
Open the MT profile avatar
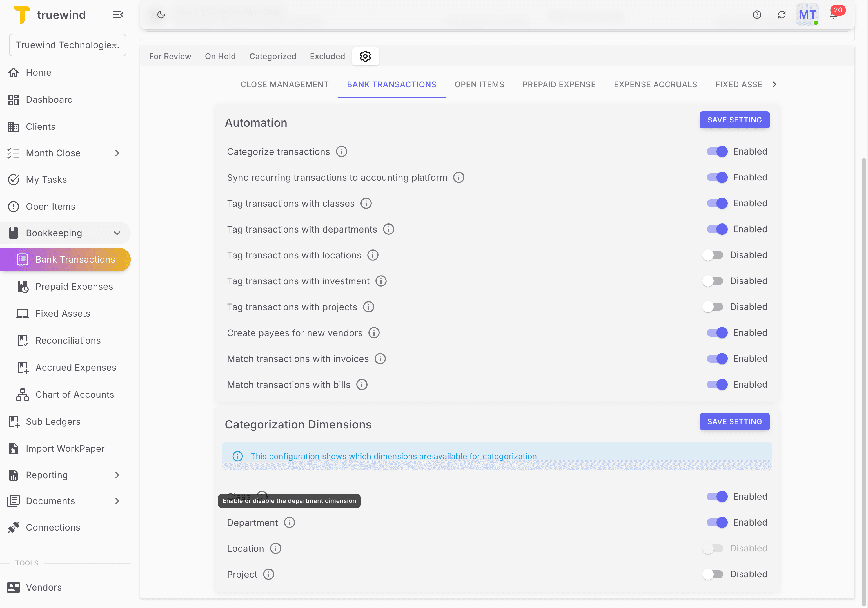[807, 15]
